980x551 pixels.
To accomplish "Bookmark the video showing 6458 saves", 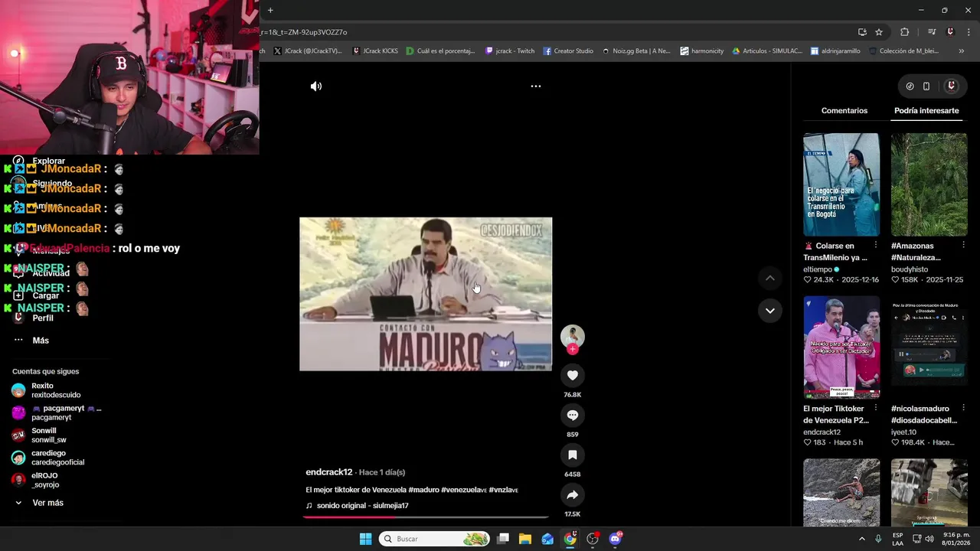I will [572, 455].
